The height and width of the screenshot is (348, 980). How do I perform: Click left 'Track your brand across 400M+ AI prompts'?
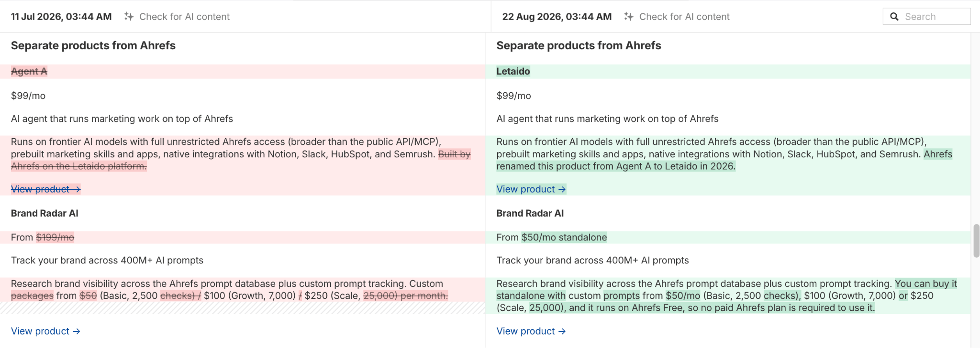107,261
